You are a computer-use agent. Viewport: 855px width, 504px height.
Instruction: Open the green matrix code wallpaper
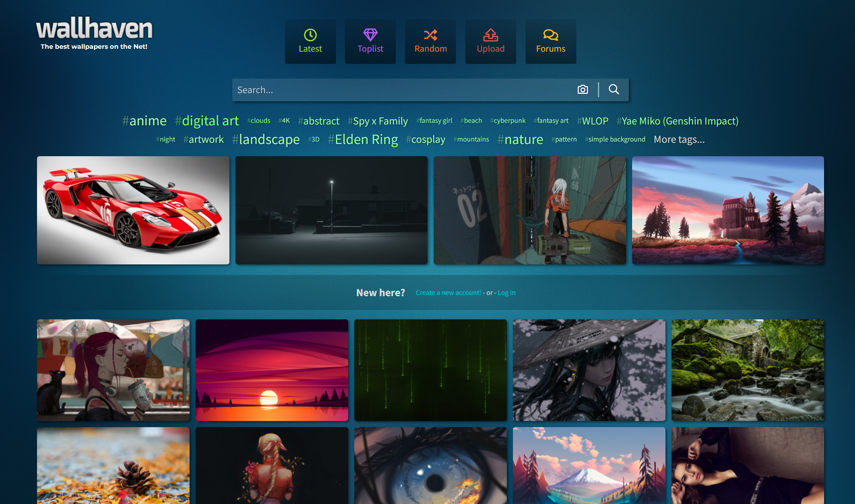[x=430, y=370]
